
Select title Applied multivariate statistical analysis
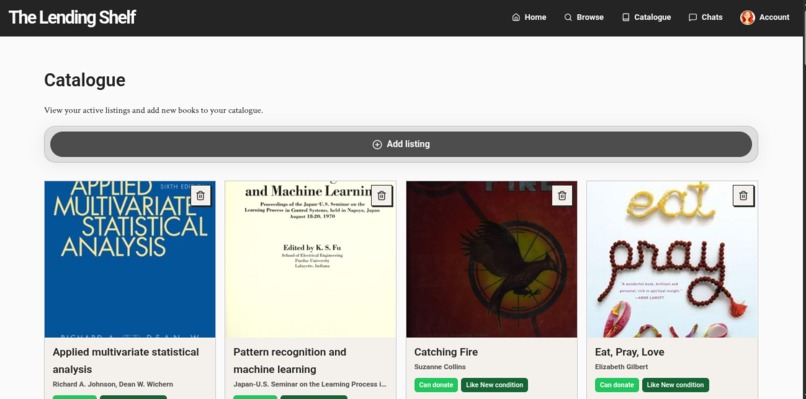(125, 360)
